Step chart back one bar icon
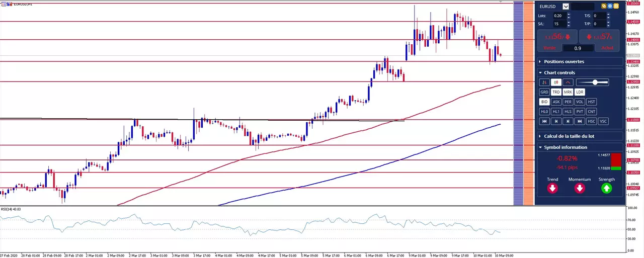 556,121
